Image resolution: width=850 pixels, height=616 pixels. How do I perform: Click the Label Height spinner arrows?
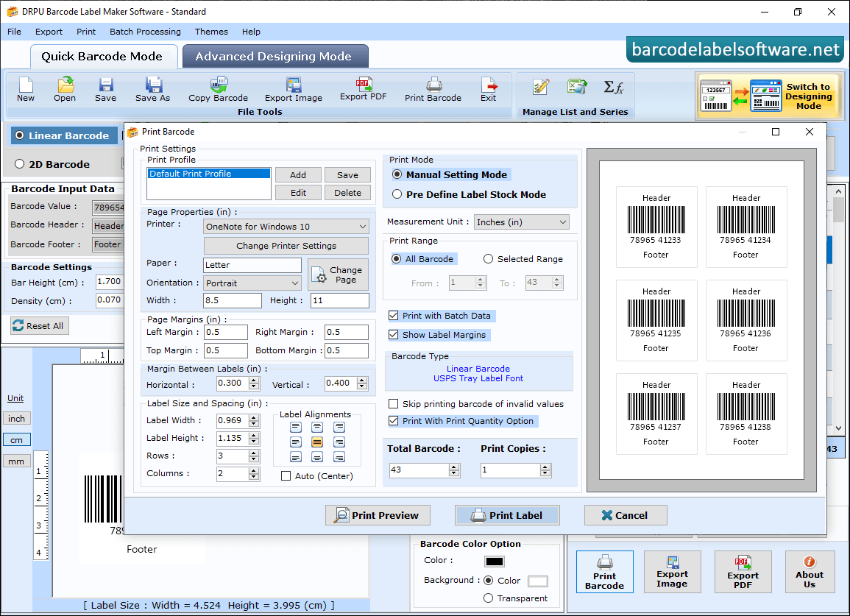click(x=254, y=438)
